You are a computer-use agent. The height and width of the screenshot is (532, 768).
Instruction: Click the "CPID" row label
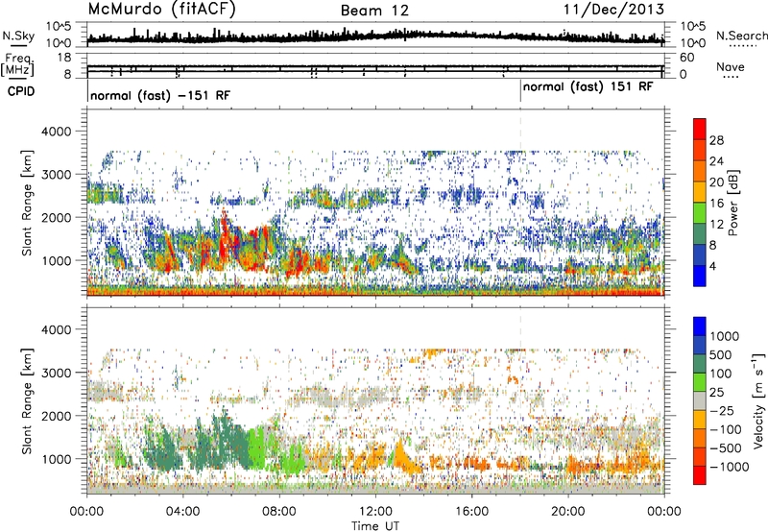point(21,91)
